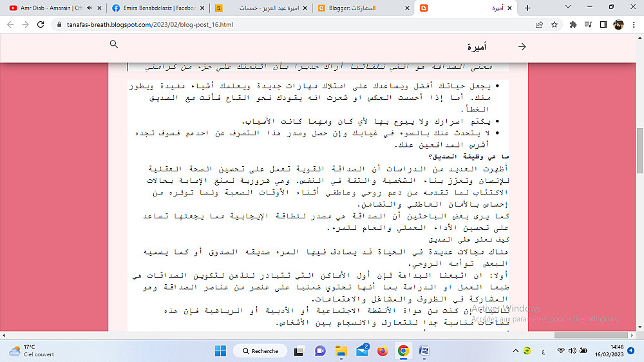Open the battery status icon

point(583,350)
